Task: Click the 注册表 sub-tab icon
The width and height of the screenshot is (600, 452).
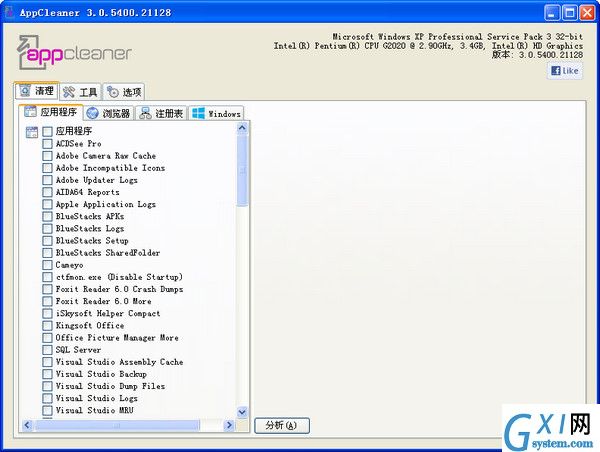Action: point(145,113)
